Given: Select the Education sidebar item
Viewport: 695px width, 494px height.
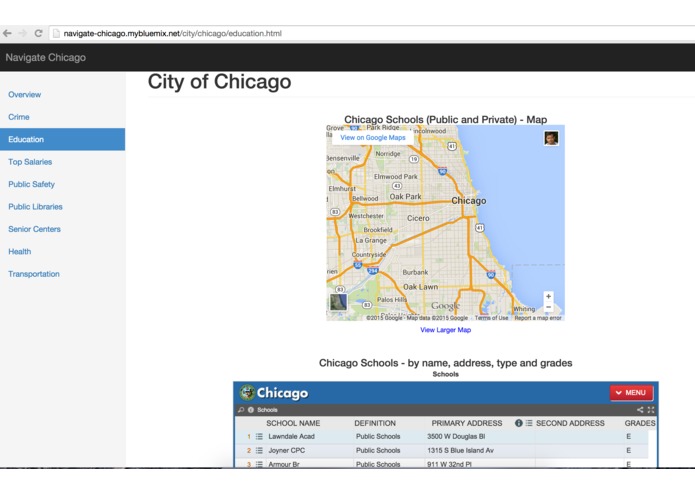Looking at the screenshot, I should [62, 139].
